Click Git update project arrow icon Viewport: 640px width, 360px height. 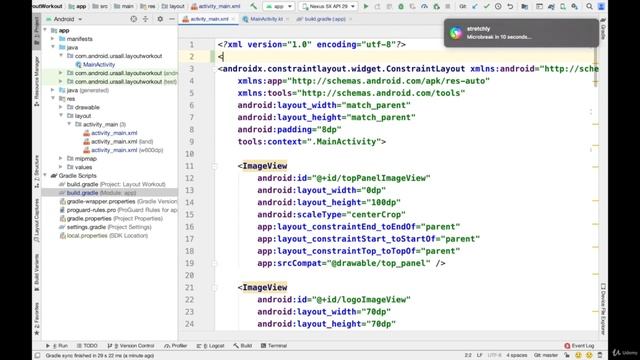(475, 7)
